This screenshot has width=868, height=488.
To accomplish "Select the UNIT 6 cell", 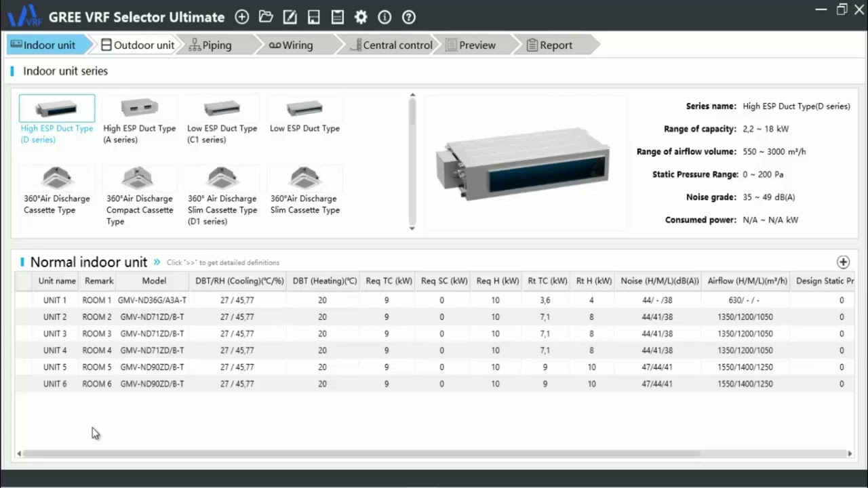I will pyautogui.click(x=55, y=384).
